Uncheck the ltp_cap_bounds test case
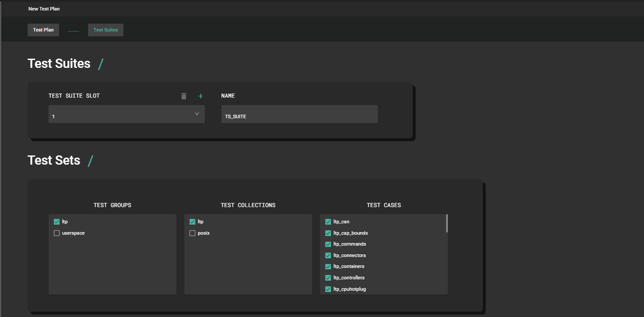644x317 pixels. pos(328,233)
